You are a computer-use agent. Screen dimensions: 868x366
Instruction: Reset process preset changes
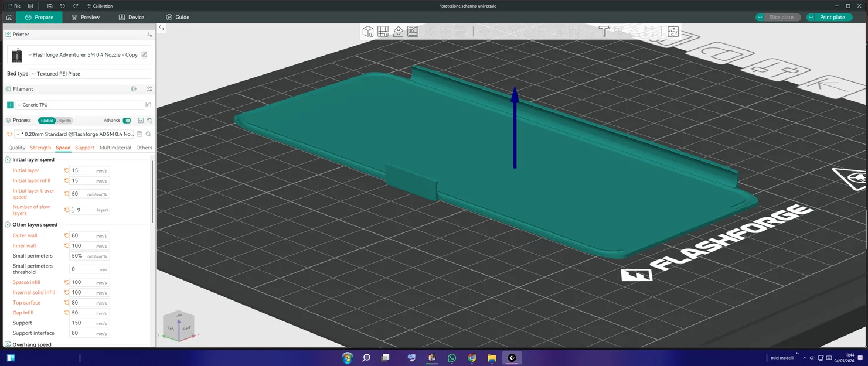tap(9, 134)
